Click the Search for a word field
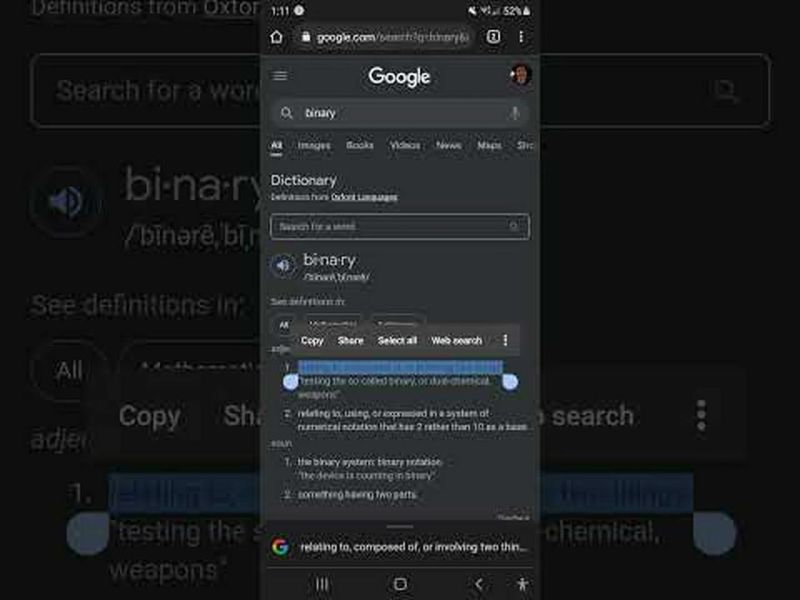800x600 pixels. click(400, 227)
